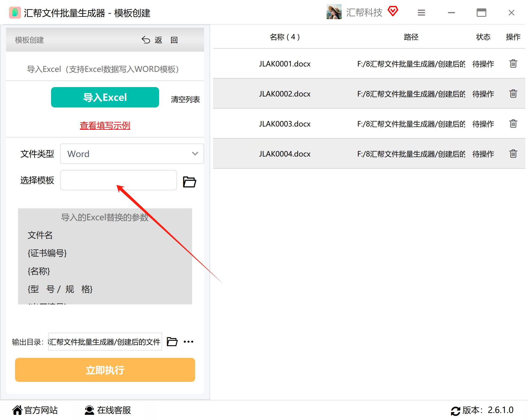Click the version refresh update icon
528x420 pixels.
click(x=455, y=411)
